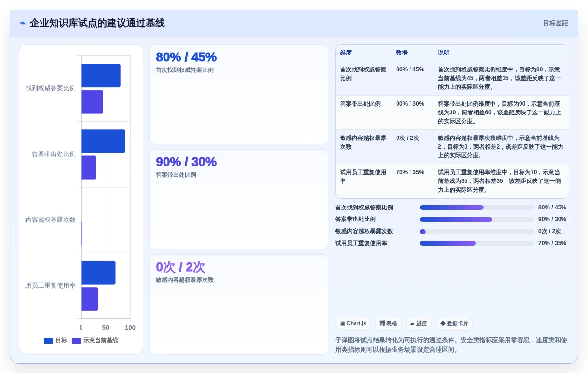Select the 表格 tag chip
Image resolution: width=588 pixels, height=373 pixels.
click(388, 324)
